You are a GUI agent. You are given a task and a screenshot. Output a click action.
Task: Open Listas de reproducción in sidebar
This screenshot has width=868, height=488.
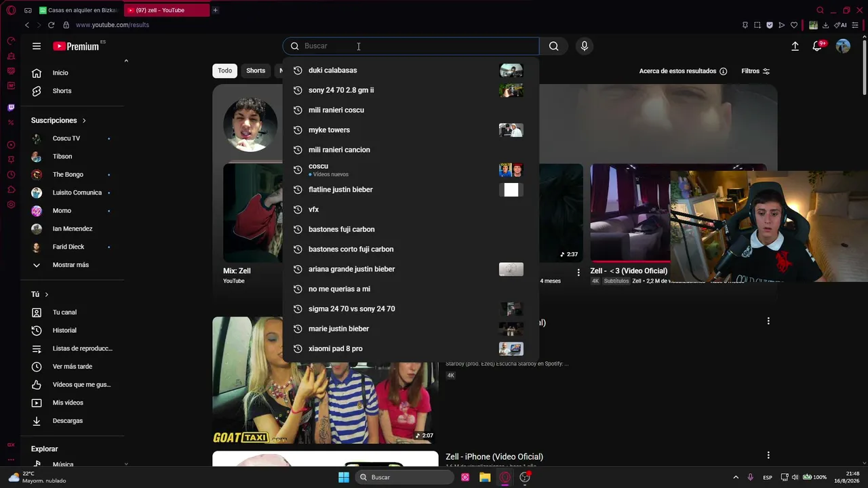pyautogui.click(x=73, y=348)
